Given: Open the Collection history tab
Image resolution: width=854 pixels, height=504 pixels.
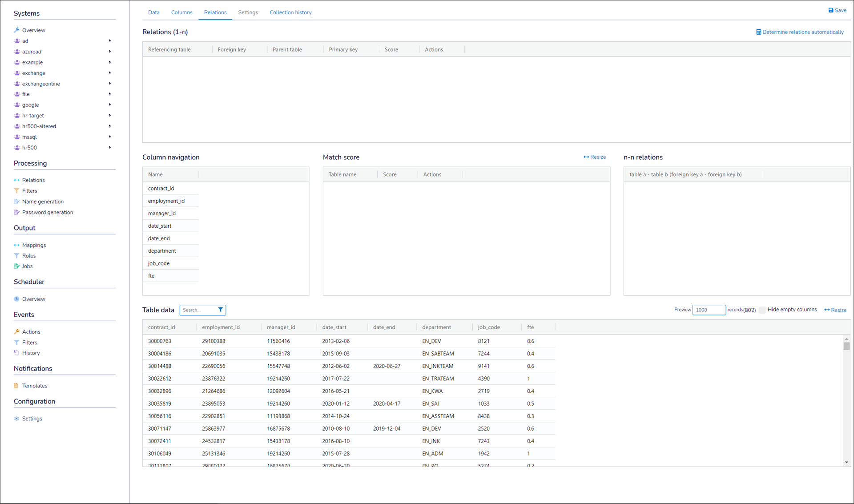Looking at the screenshot, I should [290, 12].
